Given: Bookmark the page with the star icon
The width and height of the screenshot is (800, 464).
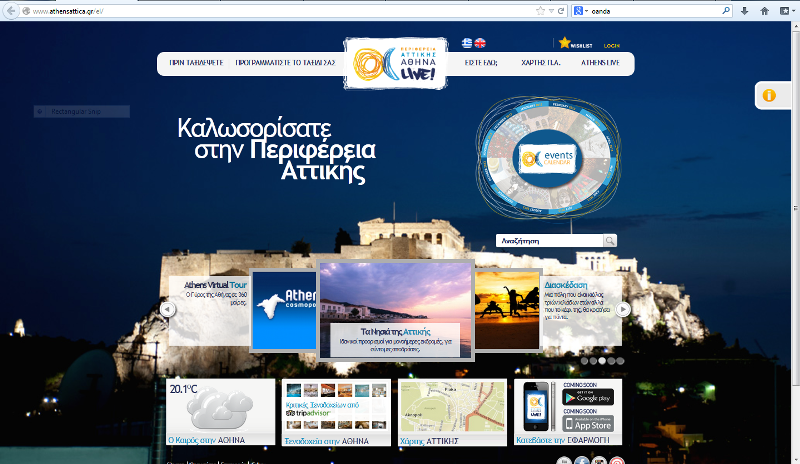Looking at the screenshot, I should [x=539, y=10].
